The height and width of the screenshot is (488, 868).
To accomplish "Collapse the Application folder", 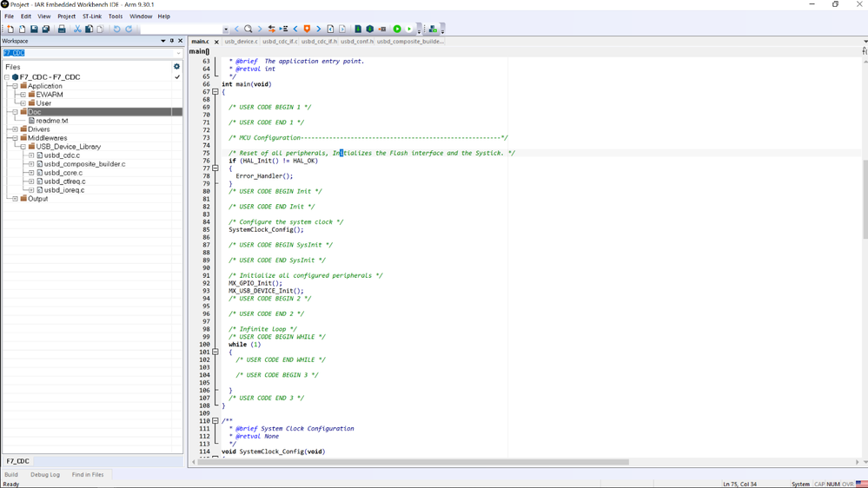I will click(x=15, y=86).
